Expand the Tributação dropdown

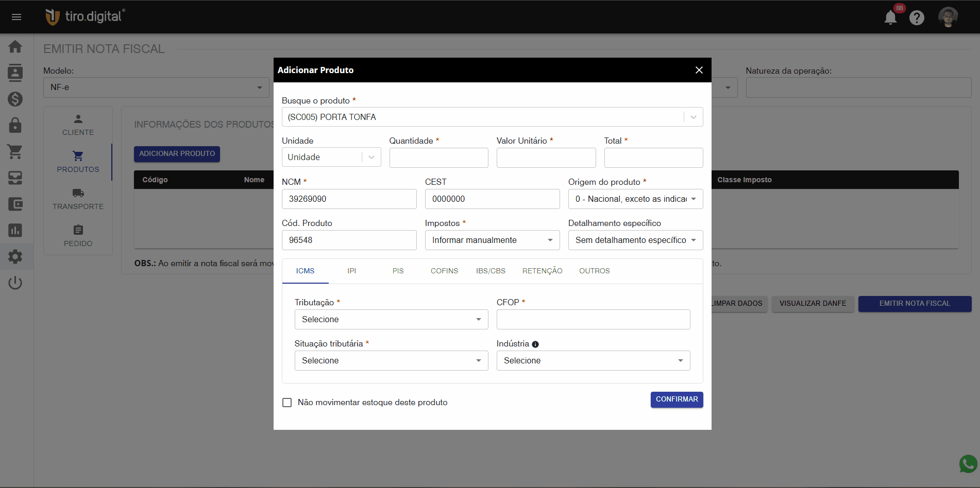pyautogui.click(x=391, y=319)
